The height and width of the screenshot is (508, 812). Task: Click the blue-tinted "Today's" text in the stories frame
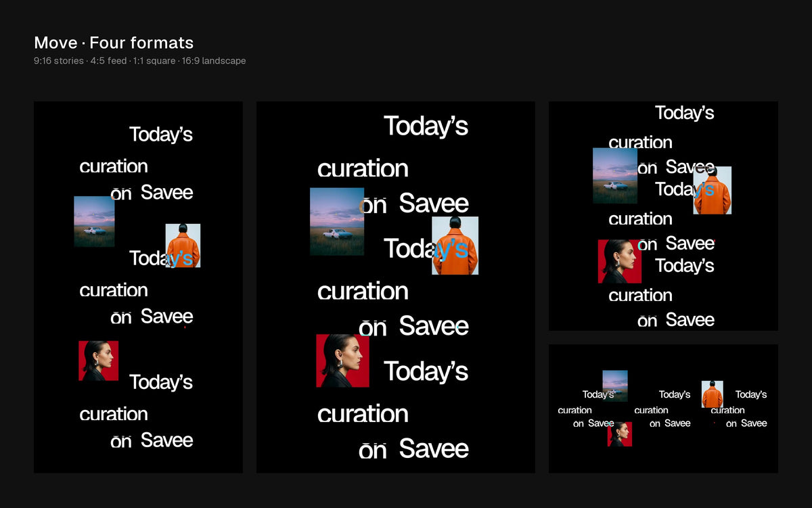(x=161, y=258)
